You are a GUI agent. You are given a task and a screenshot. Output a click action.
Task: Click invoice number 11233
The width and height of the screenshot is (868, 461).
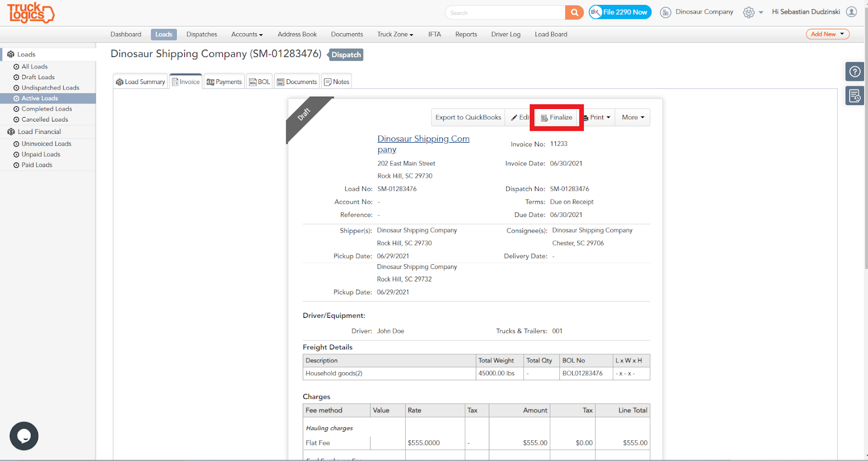coord(559,144)
